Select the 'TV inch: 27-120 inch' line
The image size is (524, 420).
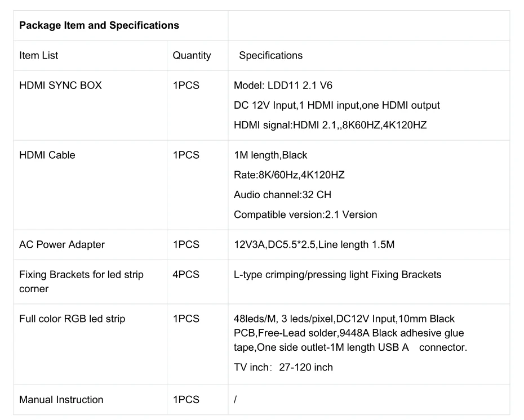(283, 368)
